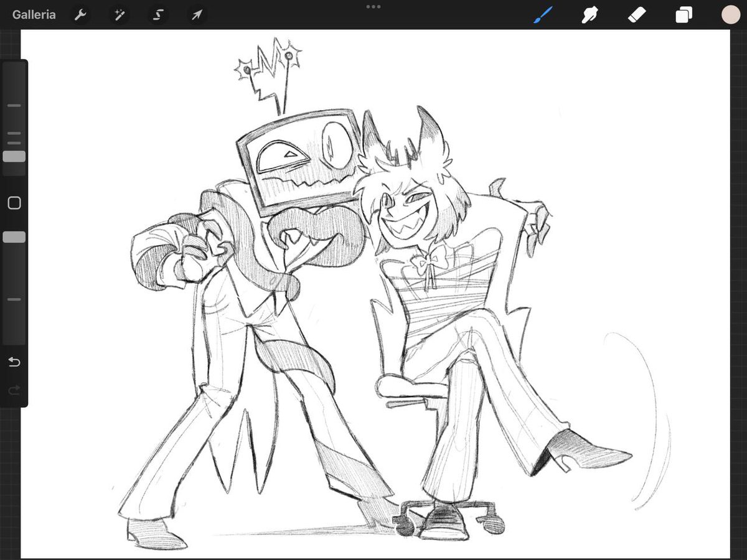
Task: Select the Selection S-shaped tool
Action: [x=158, y=15]
